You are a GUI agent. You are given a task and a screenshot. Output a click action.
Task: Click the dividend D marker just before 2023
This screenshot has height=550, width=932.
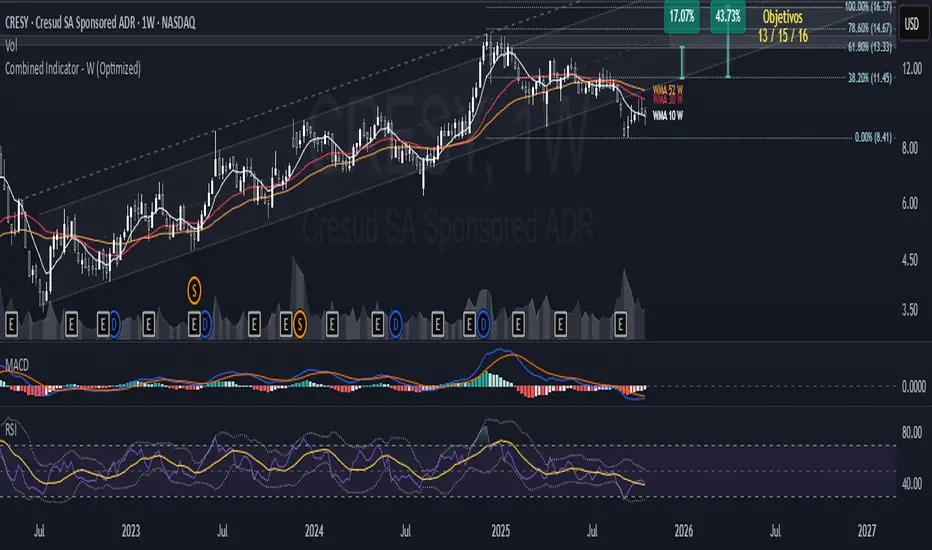114,325
